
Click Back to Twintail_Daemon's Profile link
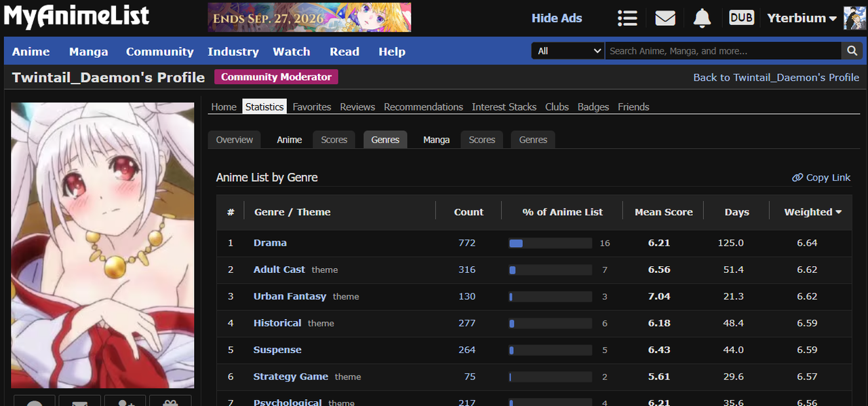pos(776,77)
